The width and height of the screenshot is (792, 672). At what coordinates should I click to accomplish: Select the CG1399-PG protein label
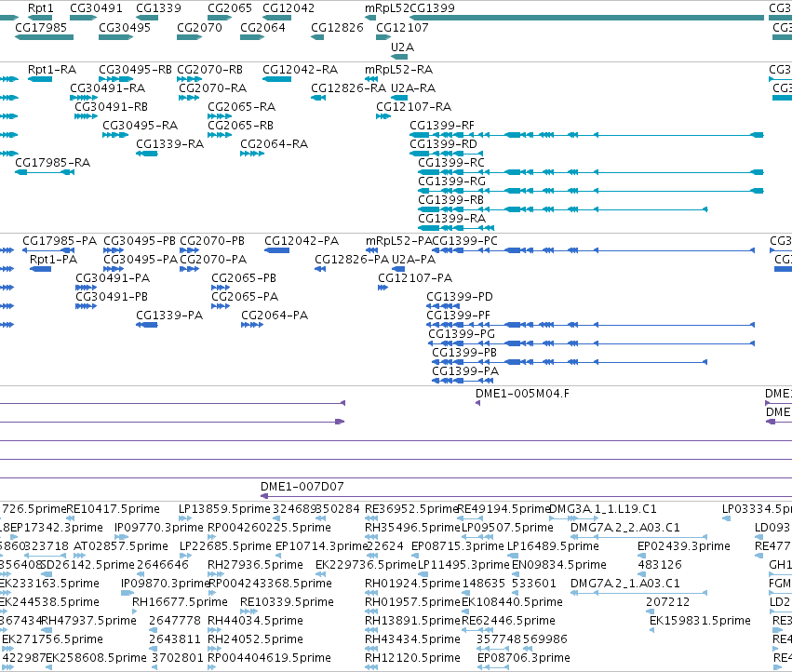[462, 334]
